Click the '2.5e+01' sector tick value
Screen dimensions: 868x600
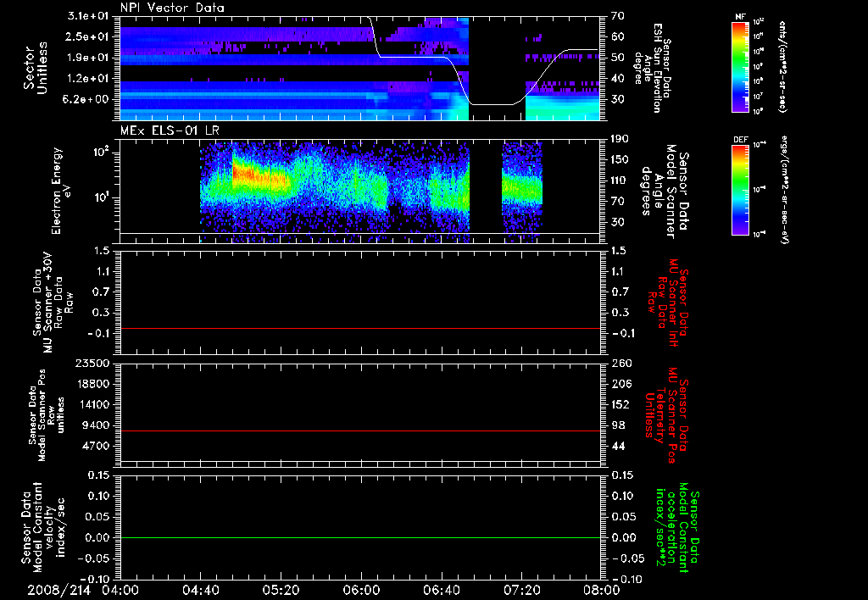[x=88, y=36]
